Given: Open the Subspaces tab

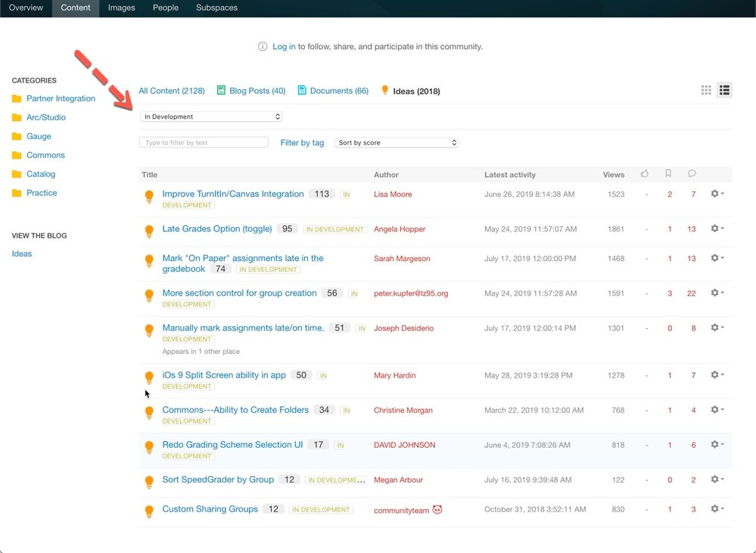Looking at the screenshot, I should tap(217, 8).
